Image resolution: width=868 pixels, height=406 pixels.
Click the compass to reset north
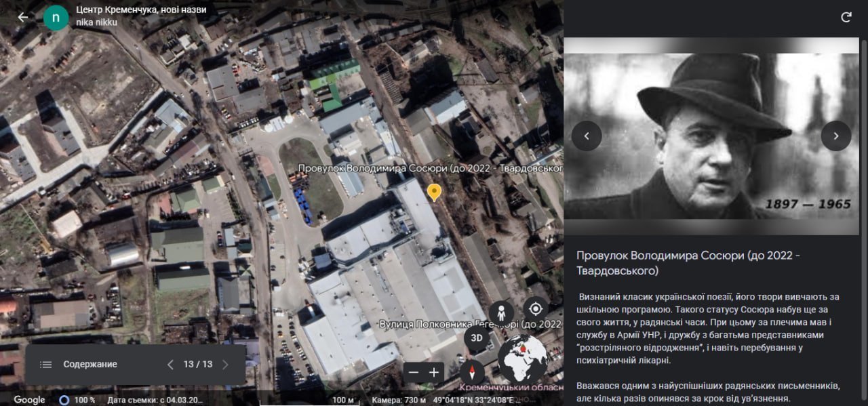[x=472, y=371]
